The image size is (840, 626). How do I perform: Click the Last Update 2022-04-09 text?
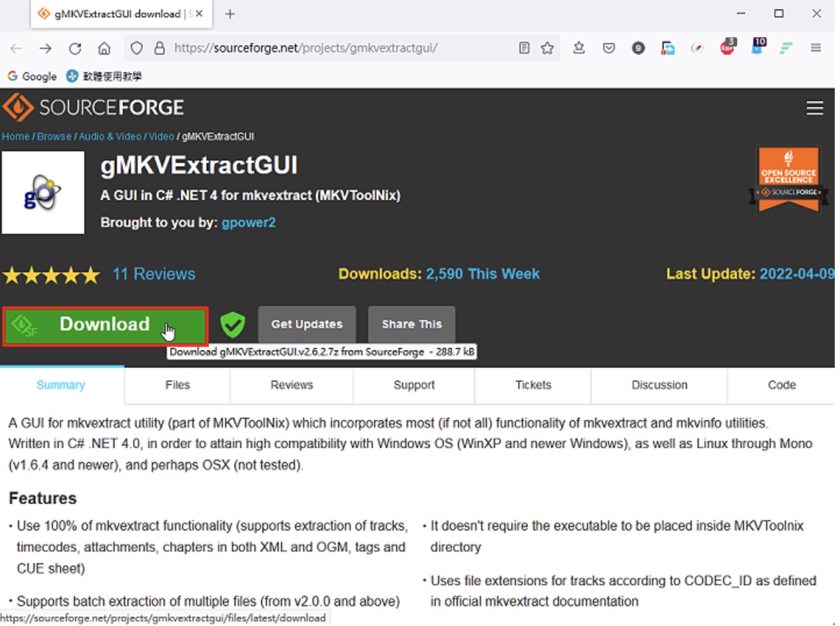click(x=750, y=274)
